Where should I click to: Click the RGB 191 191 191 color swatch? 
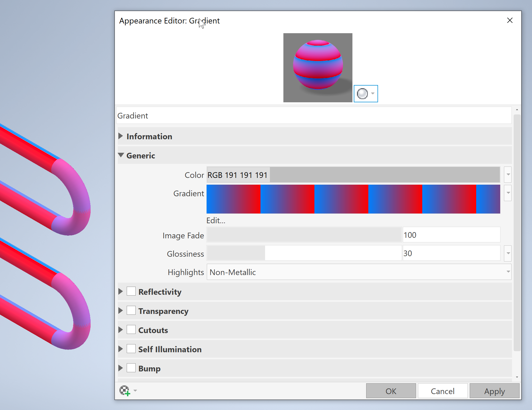point(353,175)
